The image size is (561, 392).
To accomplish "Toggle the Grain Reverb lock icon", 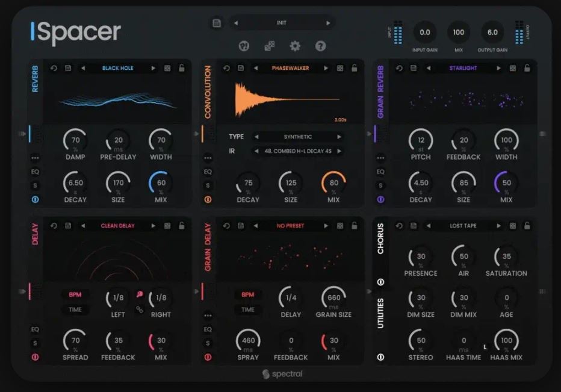I will [527, 67].
